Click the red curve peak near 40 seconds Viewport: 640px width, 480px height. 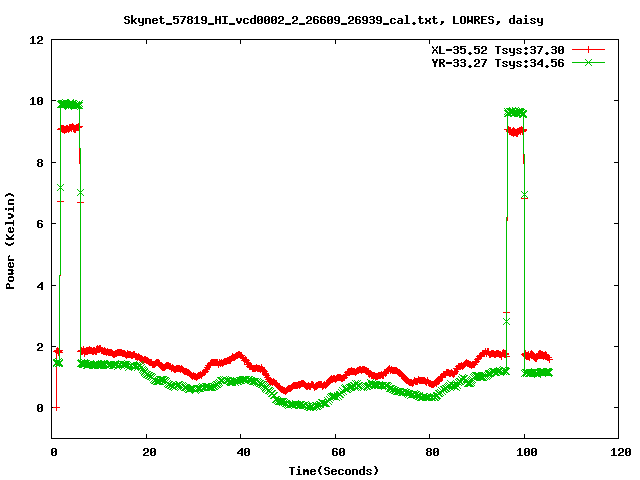pyautogui.click(x=239, y=355)
